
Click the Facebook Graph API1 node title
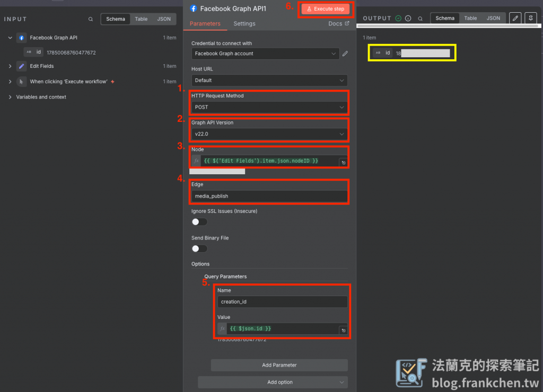tap(233, 8)
